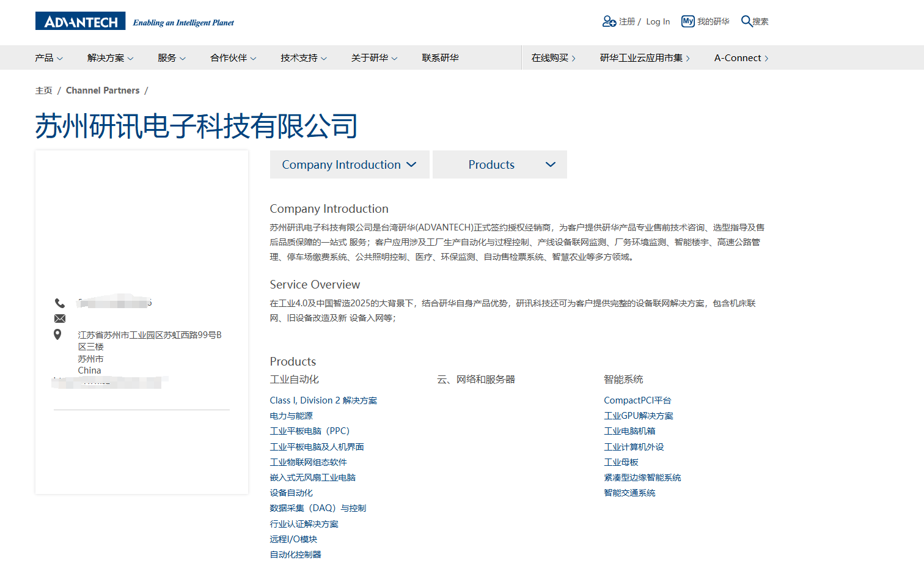Open 嵌入式无风扇工业电脑 link

click(x=312, y=477)
